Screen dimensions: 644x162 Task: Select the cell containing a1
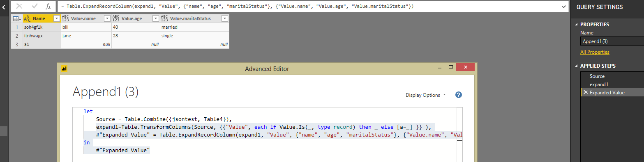coord(42,44)
